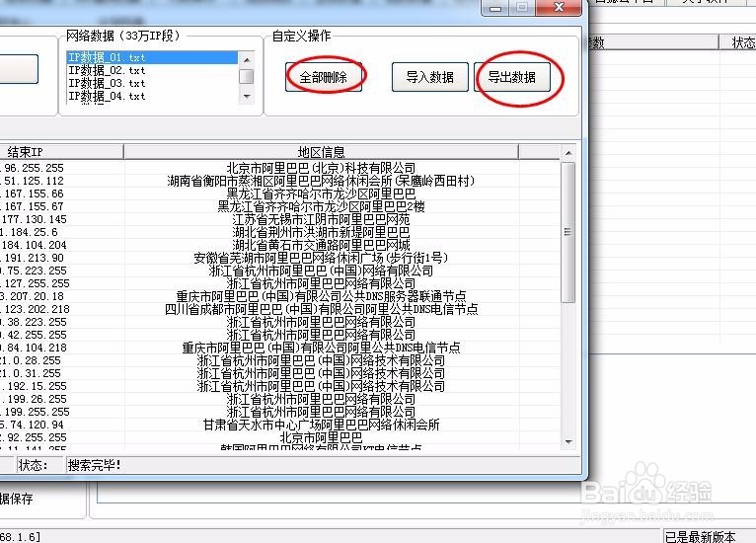Sort by the 结束IP column header
The width and height of the screenshot is (756, 543).
click(x=61, y=152)
